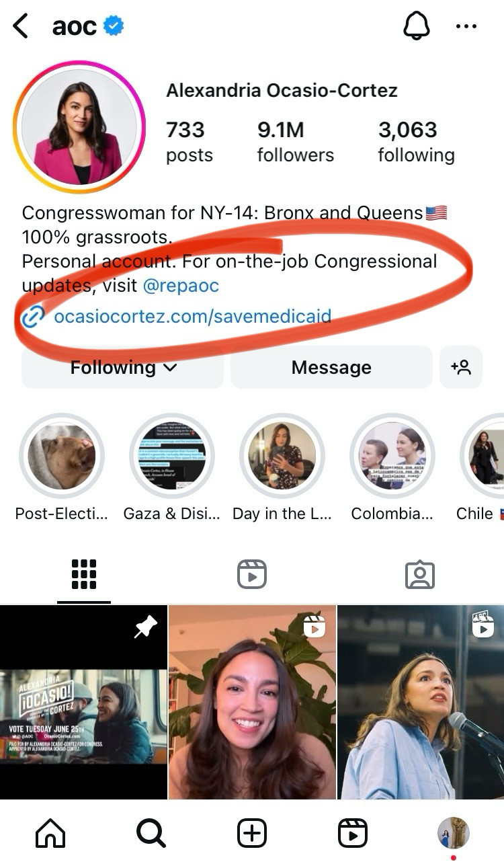Open the notifications bell icon

(416, 26)
